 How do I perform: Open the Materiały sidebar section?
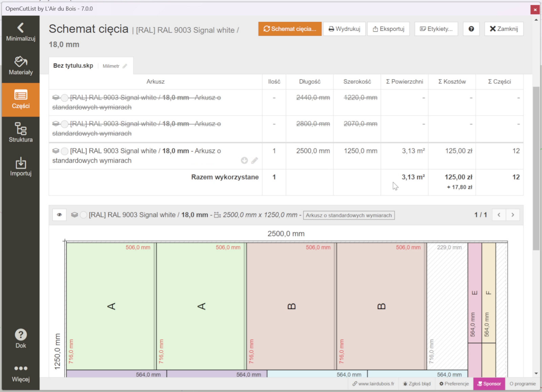tap(21, 66)
